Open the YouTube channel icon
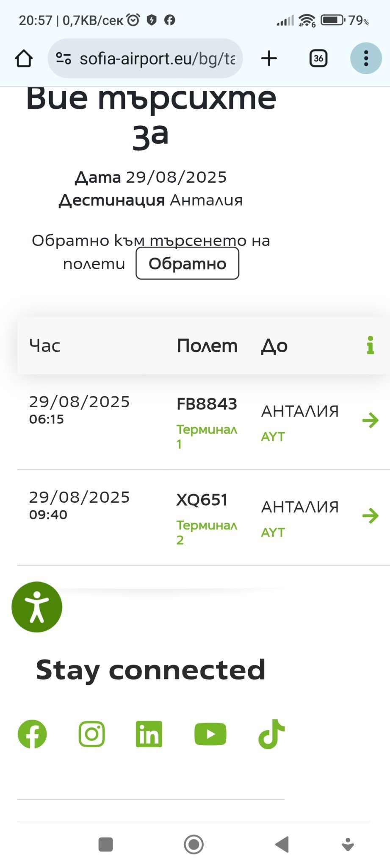Viewport: 390px width, 868px height. [210, 734]
